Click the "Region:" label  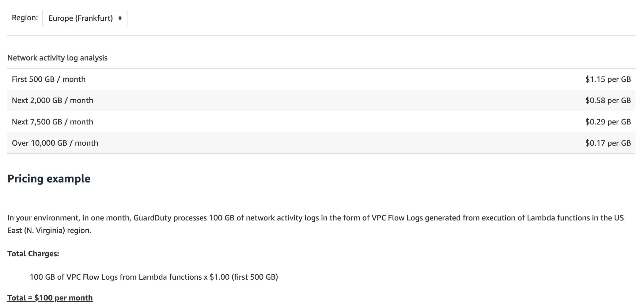(25, 18)
